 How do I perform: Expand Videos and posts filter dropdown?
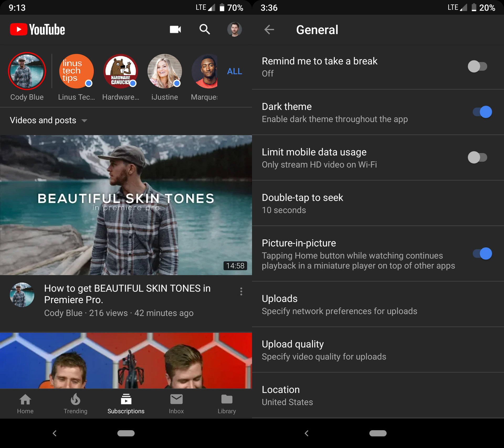coord(49,120)
